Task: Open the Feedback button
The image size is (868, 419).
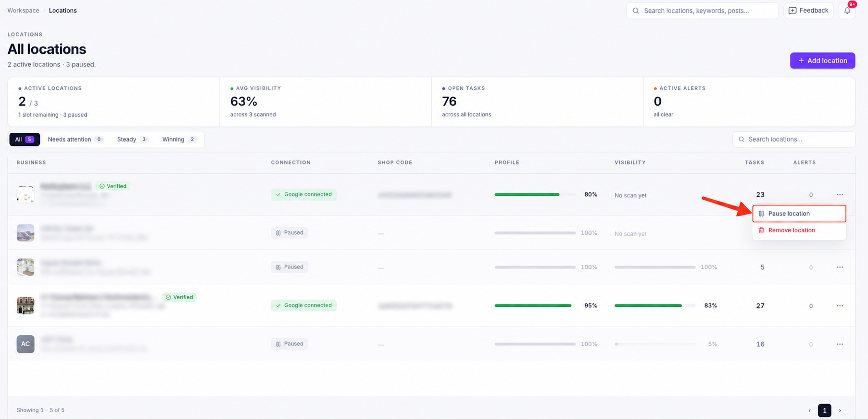Action: click(x=808, y=11)
